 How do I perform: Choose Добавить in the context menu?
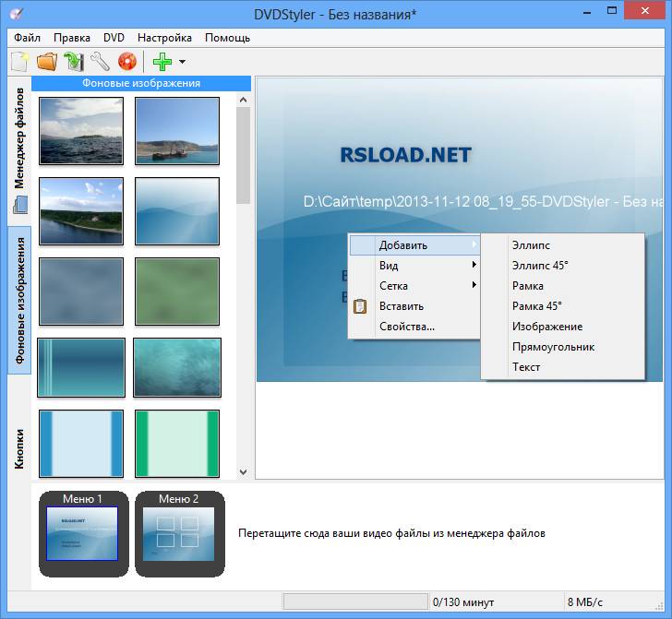tap(414, 245)
